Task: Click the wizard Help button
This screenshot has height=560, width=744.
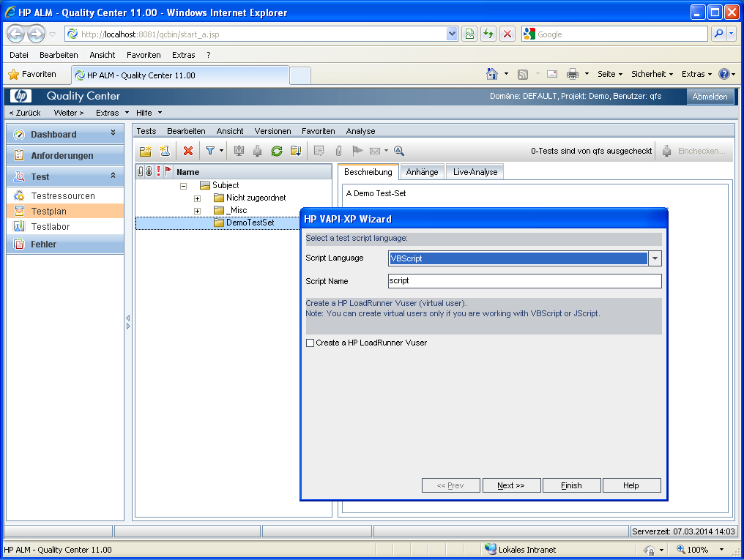Action: pyautogui.click(x=631, y=485)
